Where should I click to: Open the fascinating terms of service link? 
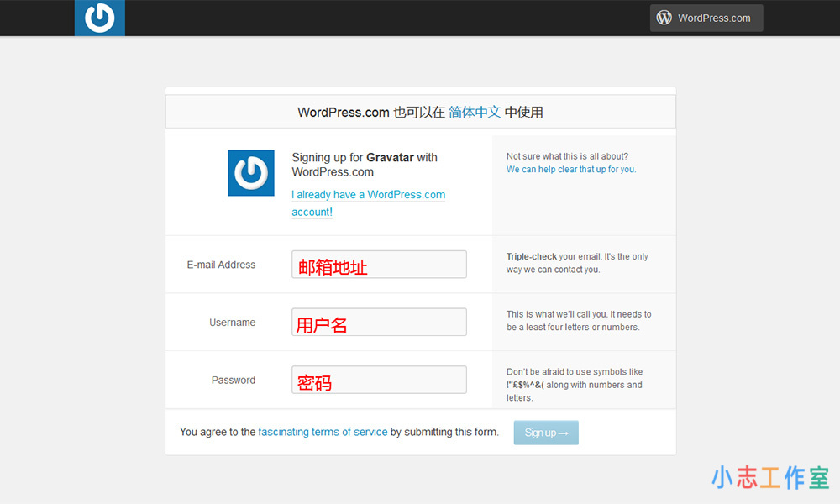coord(323,432)
